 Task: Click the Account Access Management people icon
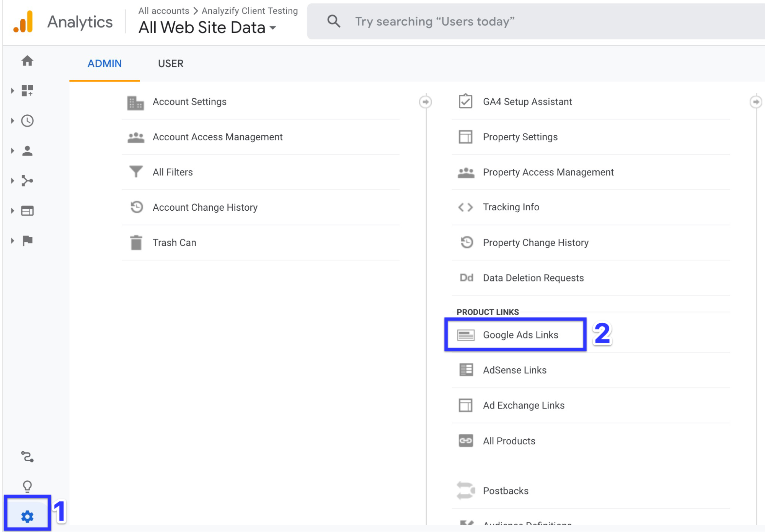coord(136,137)
